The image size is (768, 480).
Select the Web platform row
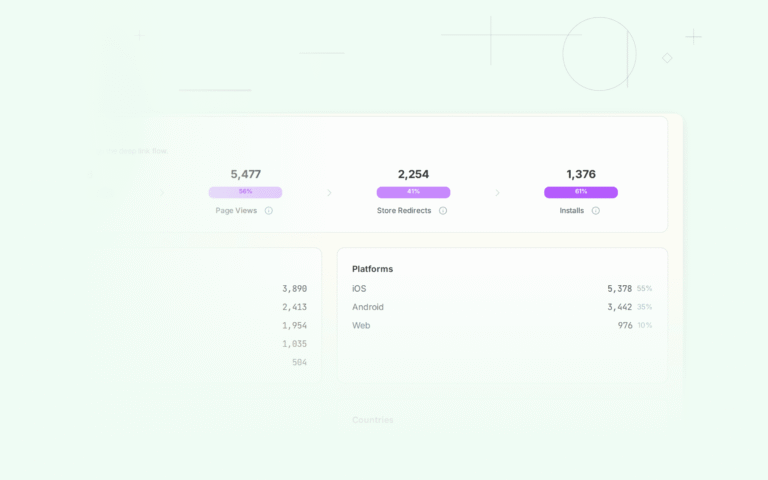click(x=502, y=325)
